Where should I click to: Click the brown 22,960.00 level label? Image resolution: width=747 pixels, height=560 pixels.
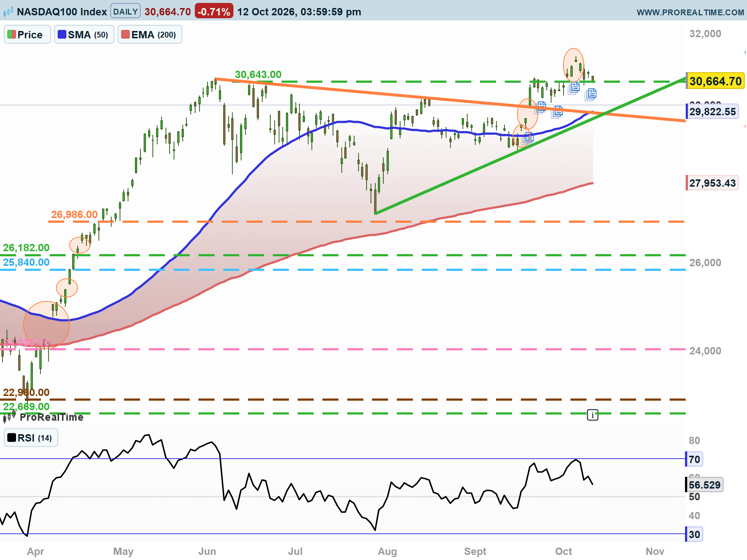[x=26, y=392]
